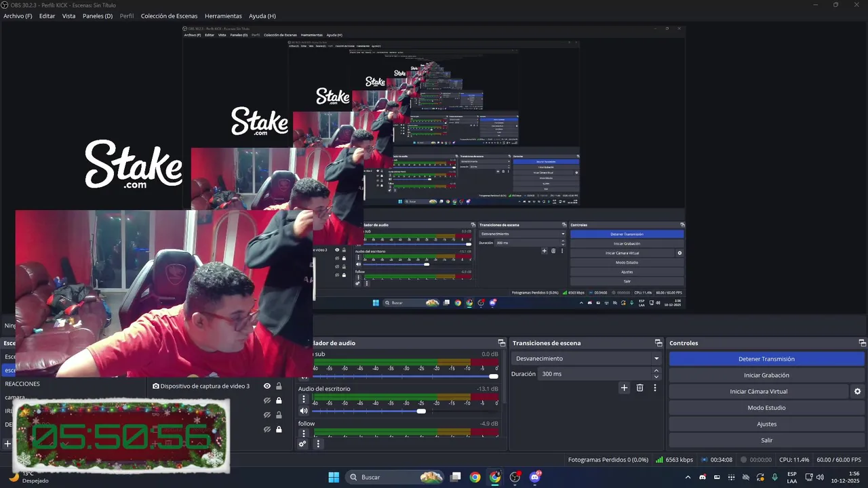Screen dimensions: 868x488
Task: Click the Salir button
Action: tap(766, 441)
